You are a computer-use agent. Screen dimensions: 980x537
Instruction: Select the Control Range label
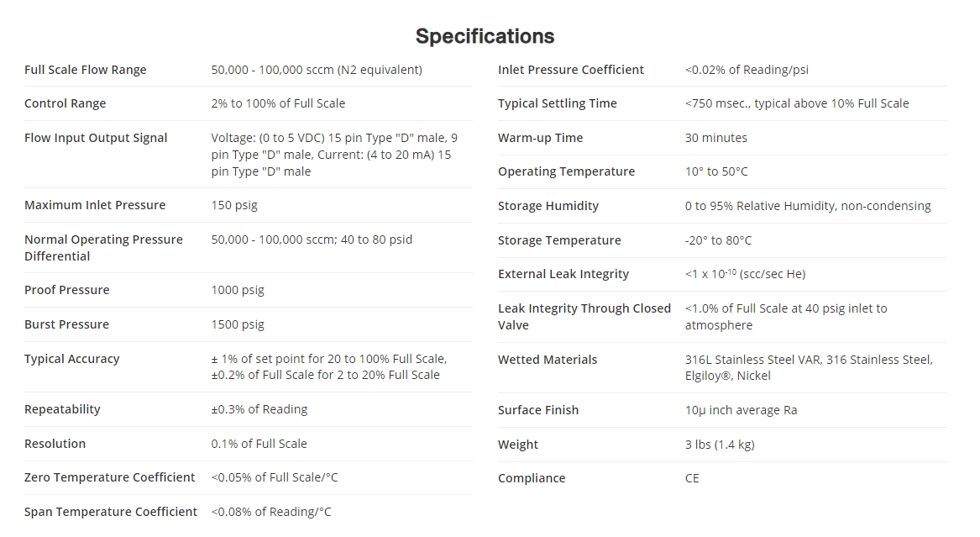(x=65, y=103)
